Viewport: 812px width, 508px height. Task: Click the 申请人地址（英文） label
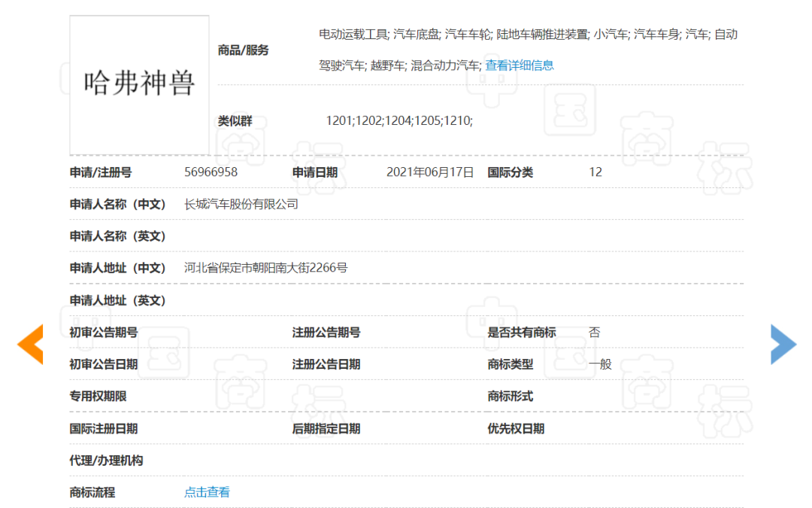pos(117,300)
